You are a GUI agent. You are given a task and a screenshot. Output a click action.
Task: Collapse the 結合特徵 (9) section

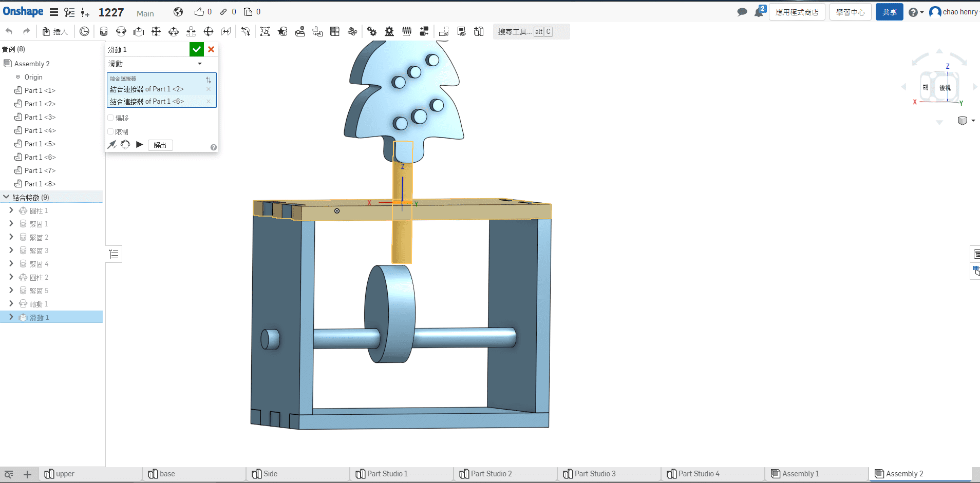pyautogui.click(x=6, y=197)
